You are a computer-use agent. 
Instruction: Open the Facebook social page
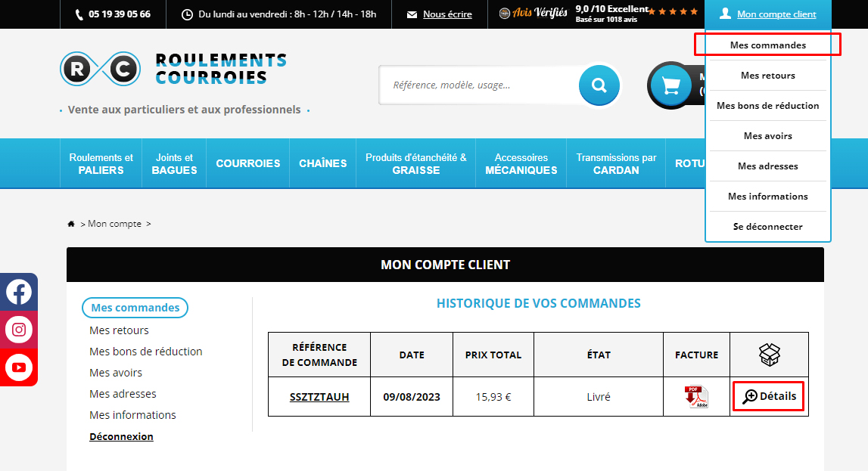[19, 292]
